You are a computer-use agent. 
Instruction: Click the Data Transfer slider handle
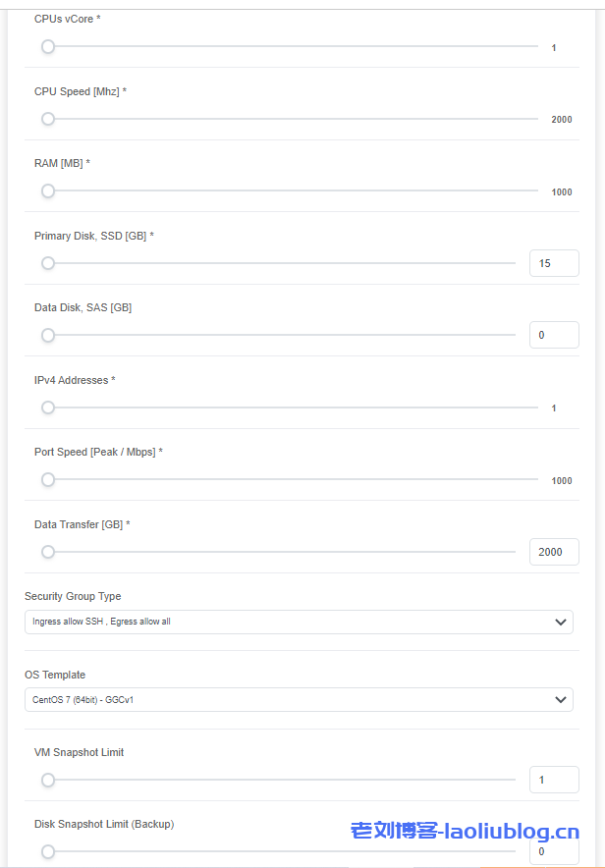point(47,552)
